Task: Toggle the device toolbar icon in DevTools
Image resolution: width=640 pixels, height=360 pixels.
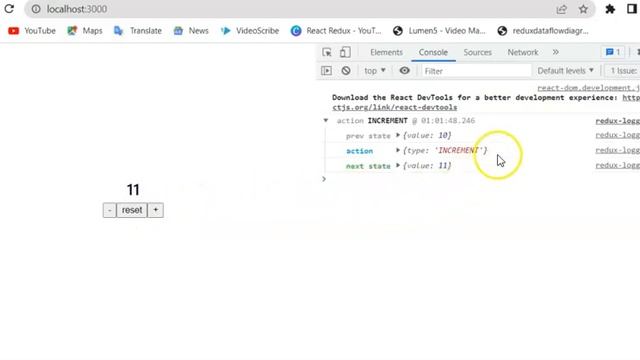Action: [x=345, y=52]
